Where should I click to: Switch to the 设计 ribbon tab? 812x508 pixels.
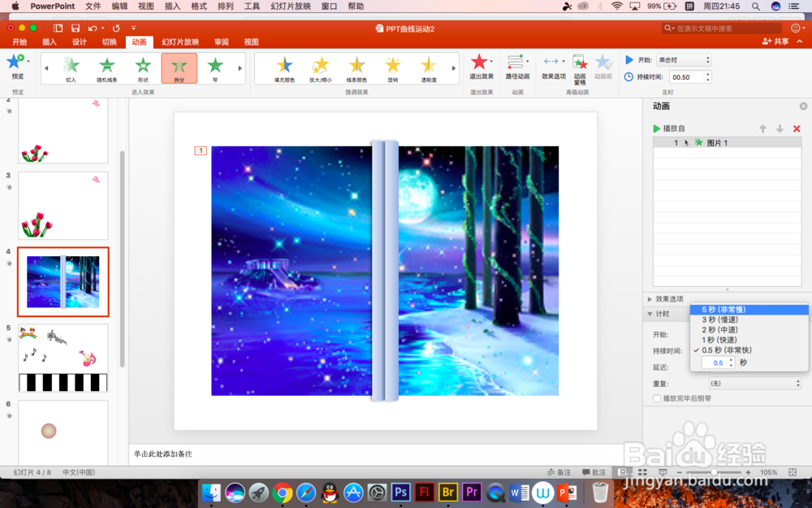80,42
